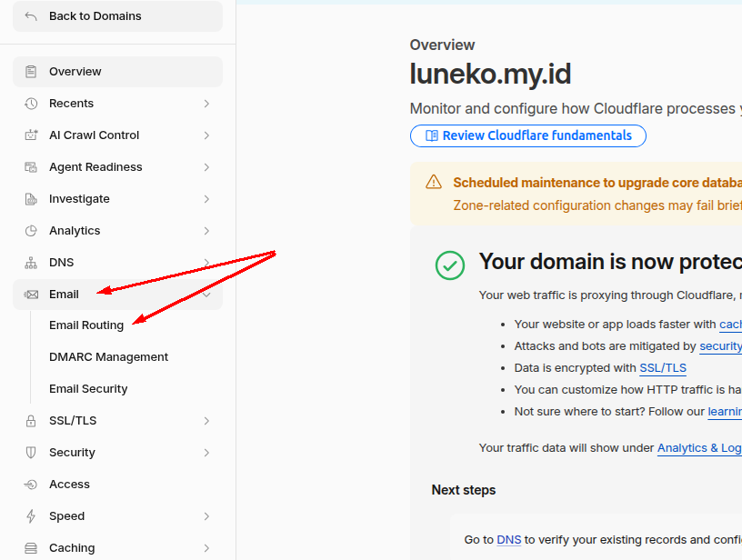
Task: Open DMARC Management submenu item
Action: pos(108,357)
